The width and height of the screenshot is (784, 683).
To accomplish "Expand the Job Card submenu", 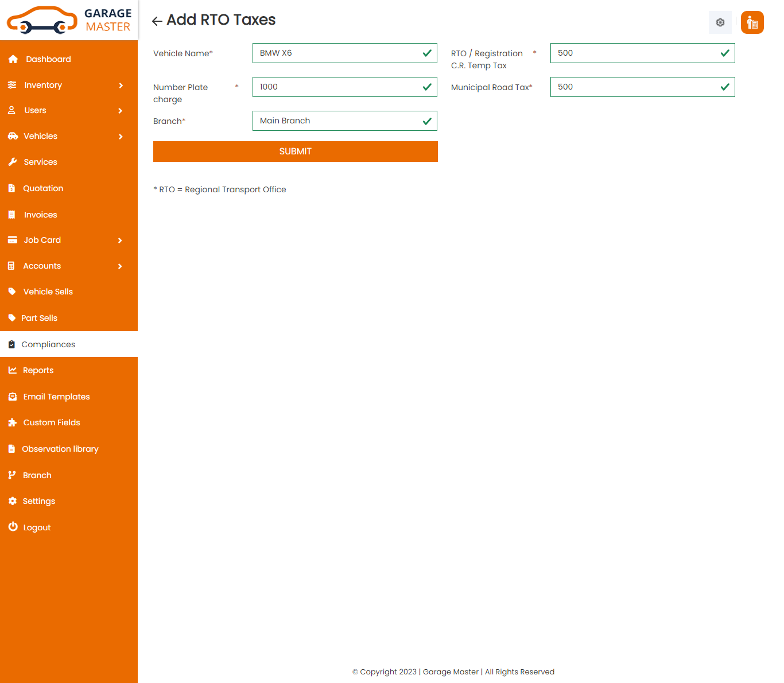I will pyautogui.click(x=121, y=240).
